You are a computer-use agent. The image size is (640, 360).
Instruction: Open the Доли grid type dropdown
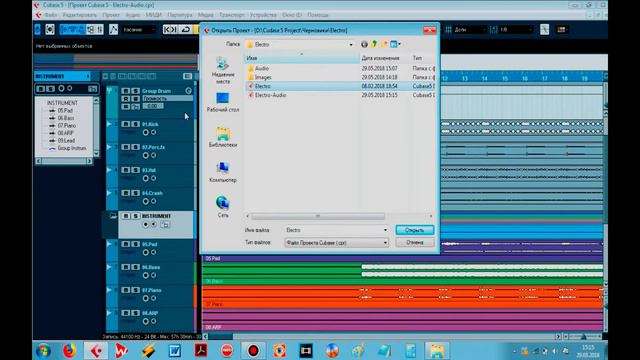(470, 29)
